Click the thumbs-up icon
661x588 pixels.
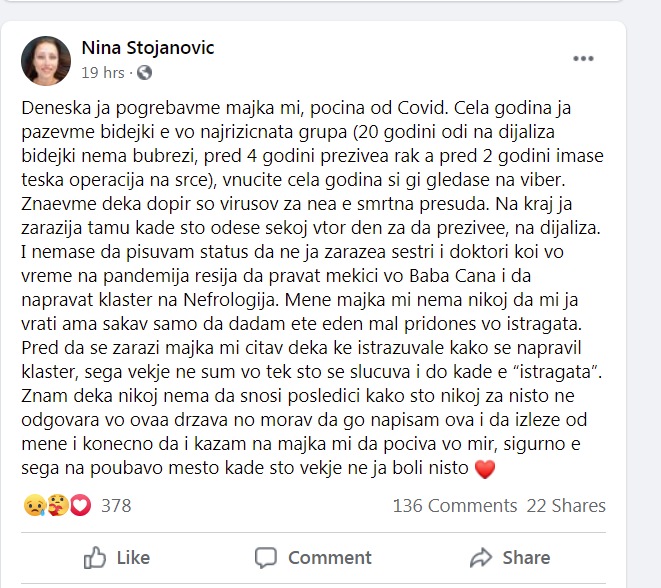pos(94,558)
